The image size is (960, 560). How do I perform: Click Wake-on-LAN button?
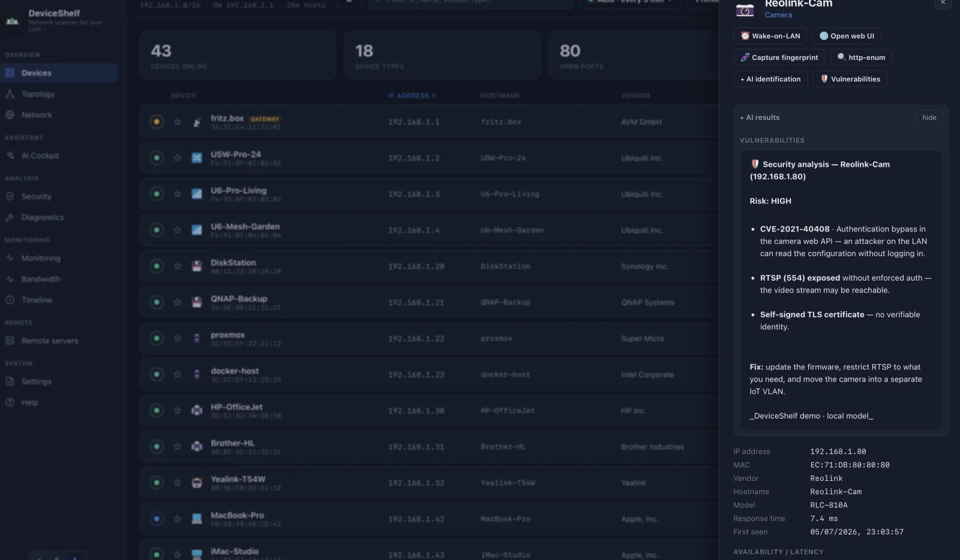tap(770, 36)
